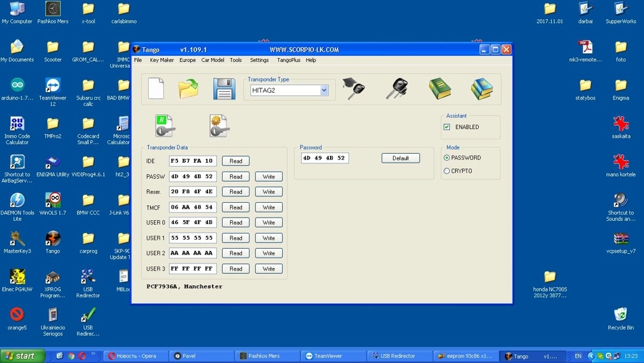Open vcpsetup_v7 archive icon
Viewport: 644px width, 363px height.
[x=620, y=242]
